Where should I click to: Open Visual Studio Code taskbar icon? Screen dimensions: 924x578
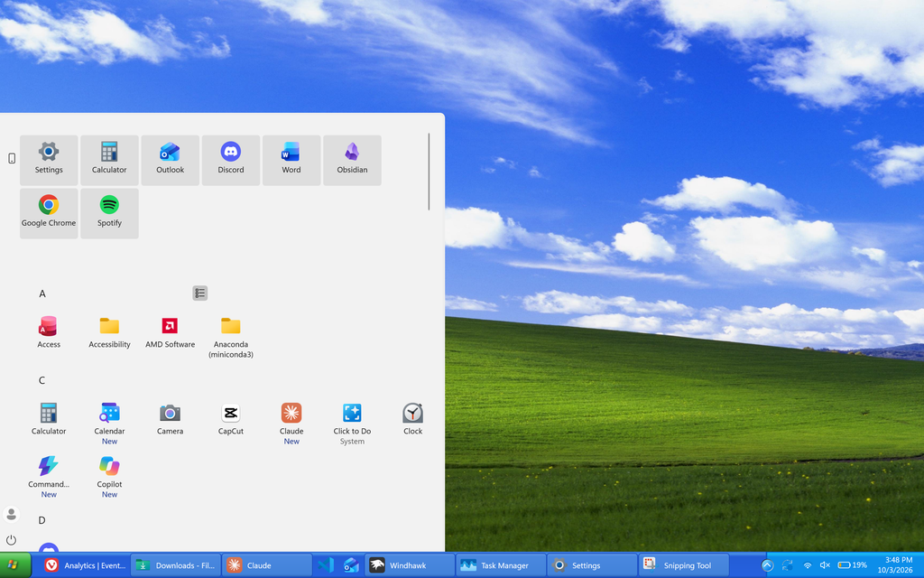326,565
